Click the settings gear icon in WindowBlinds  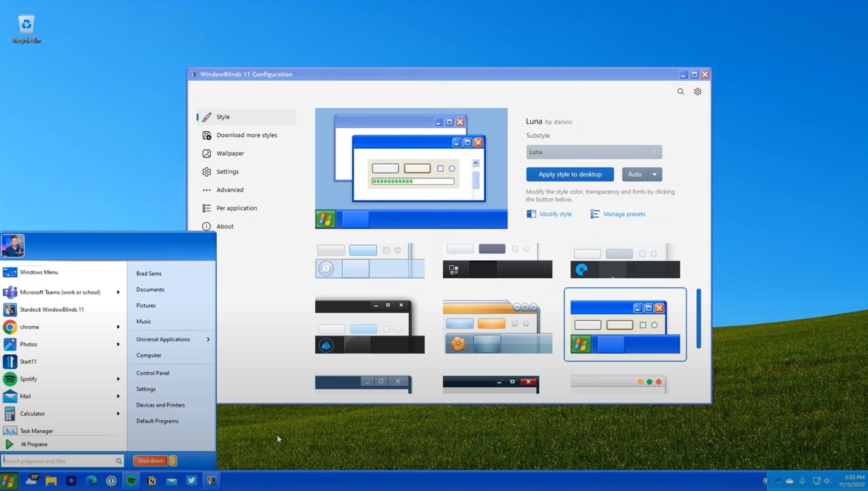[x=698, y=91]
